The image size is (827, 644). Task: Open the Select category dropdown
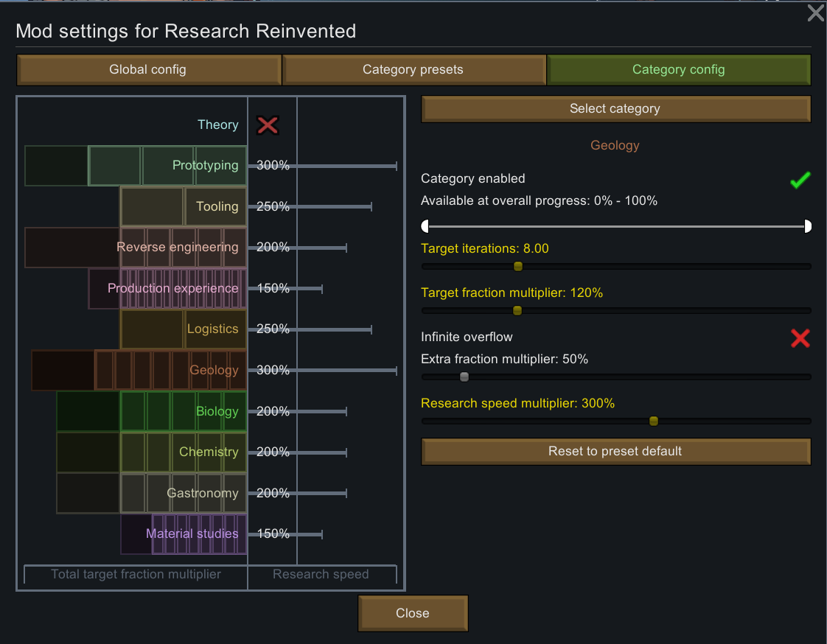point(615,108)
